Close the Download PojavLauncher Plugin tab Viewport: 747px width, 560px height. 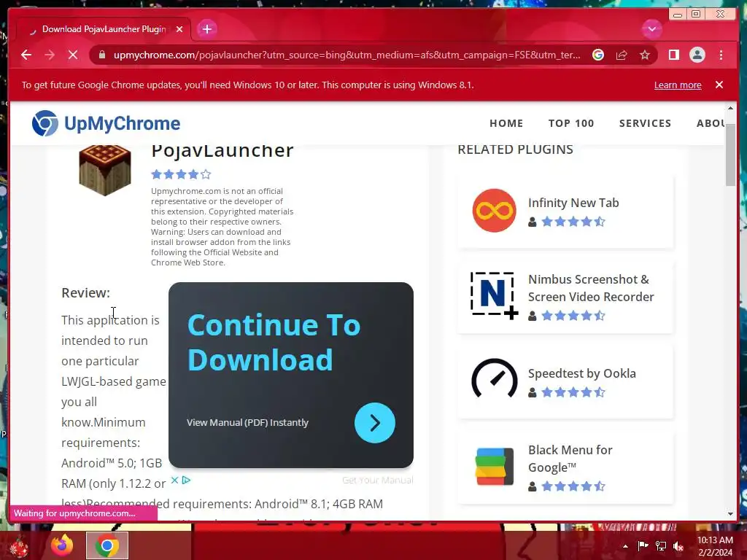tap(179, 29)
